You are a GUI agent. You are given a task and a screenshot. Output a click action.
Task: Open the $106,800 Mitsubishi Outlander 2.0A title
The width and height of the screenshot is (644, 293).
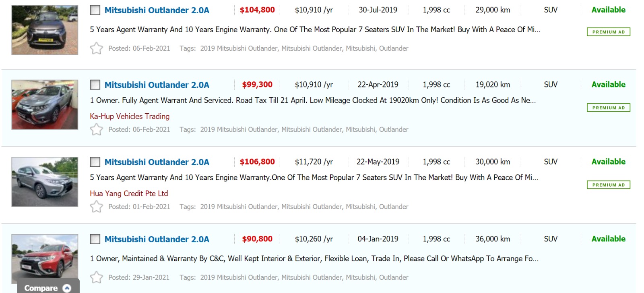pyautogui.click(x=157, y=162)
